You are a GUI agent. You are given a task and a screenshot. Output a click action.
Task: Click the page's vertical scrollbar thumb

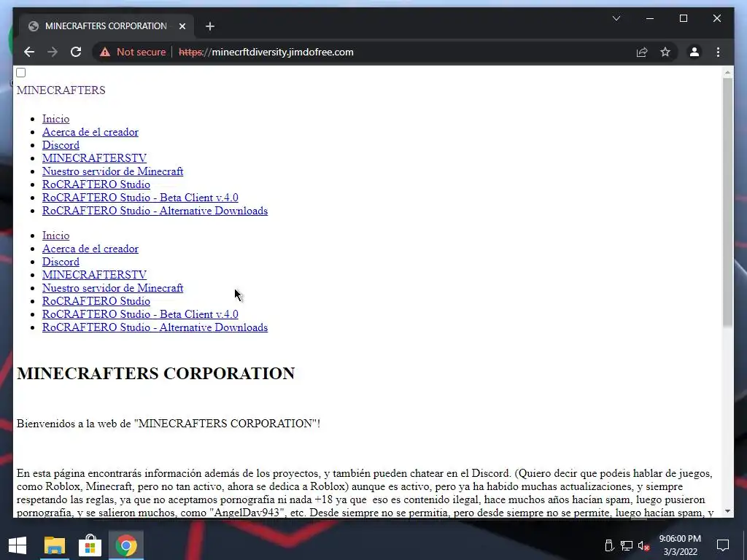coord(727,202)
